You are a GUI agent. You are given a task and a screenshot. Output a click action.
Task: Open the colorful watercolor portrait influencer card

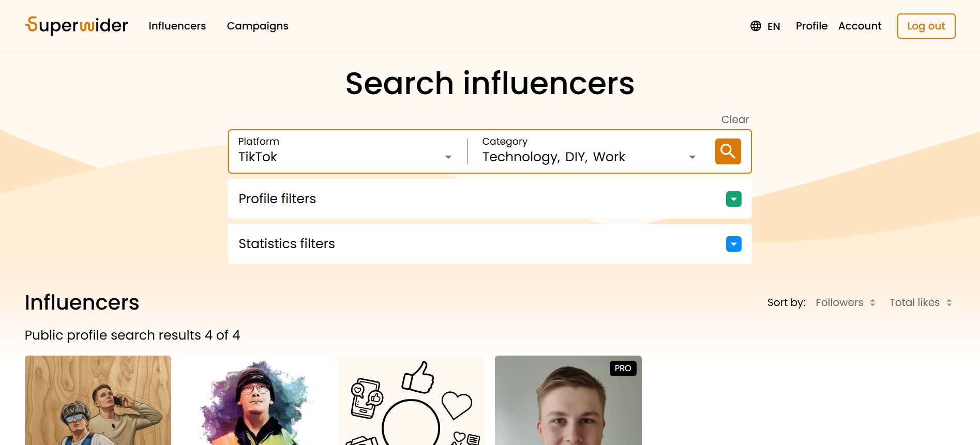point(254,401)
